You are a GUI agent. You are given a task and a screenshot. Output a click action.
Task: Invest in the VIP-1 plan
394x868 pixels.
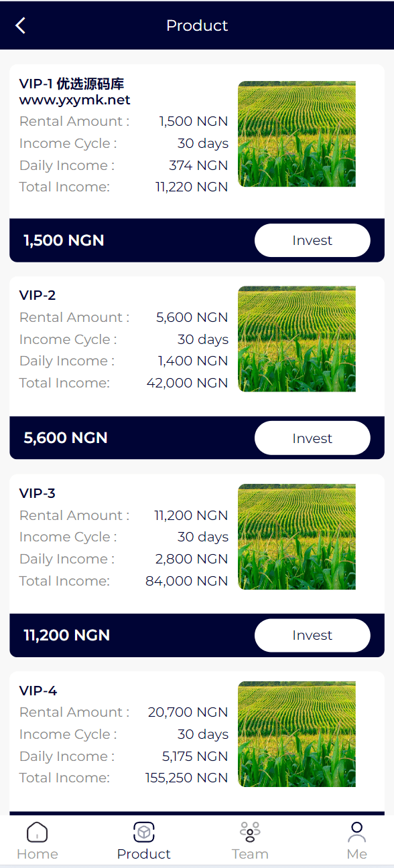tap(312, 240)
